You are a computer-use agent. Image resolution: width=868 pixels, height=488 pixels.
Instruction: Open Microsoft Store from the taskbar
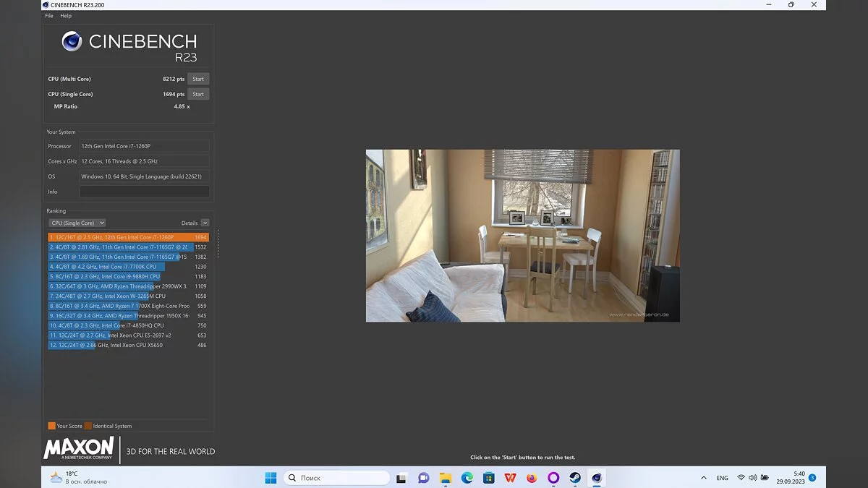[489, 478]
